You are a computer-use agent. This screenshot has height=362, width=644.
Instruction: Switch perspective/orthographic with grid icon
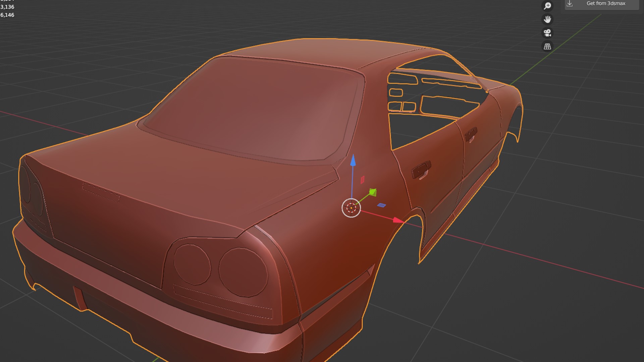click(x=547, y=47)
